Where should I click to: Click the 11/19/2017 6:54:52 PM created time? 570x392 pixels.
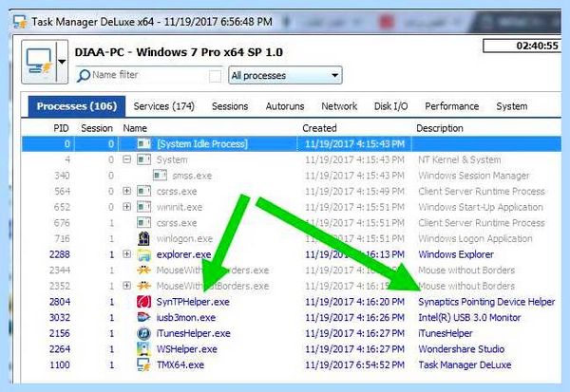[x=354, y=364]
